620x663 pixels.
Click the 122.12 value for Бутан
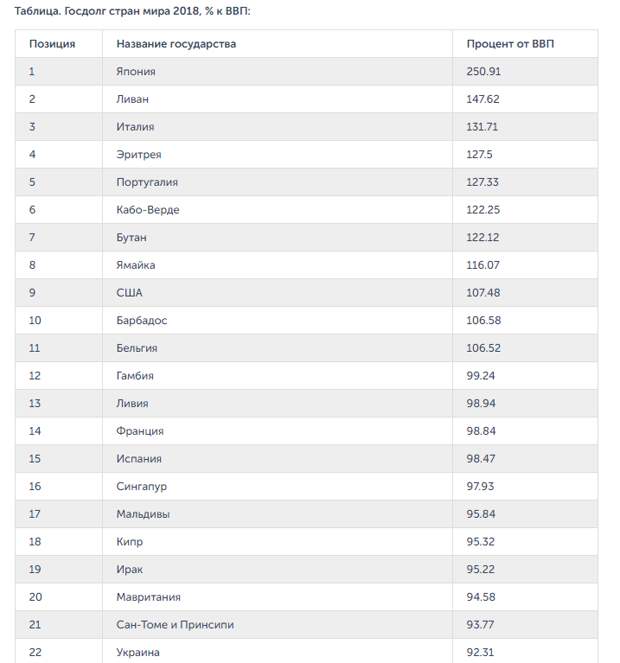483,238
